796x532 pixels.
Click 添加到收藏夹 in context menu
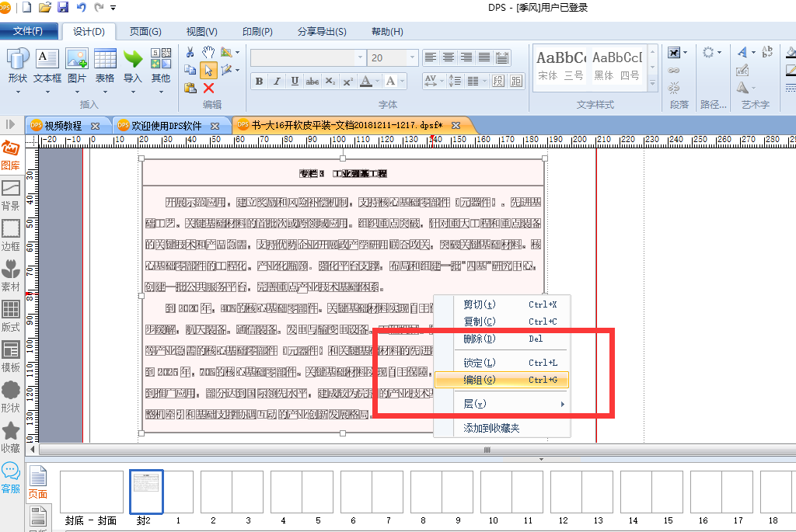pyautogui.click(x=491, y=428)
